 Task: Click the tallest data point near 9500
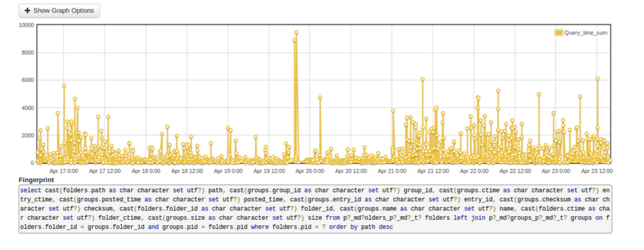click(296, 32)
